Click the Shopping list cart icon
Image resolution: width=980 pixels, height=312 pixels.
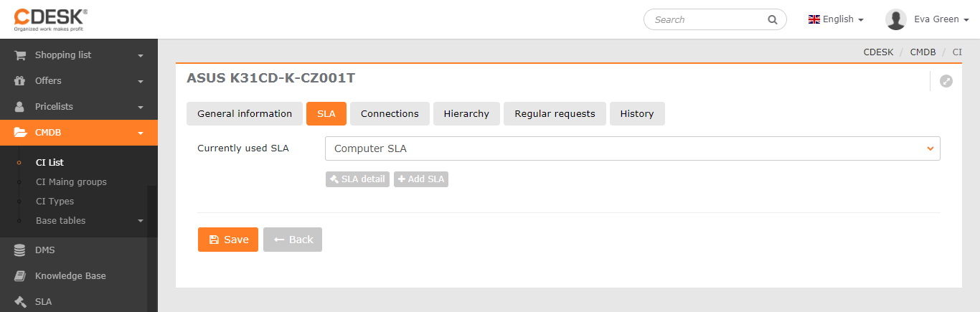tap(20, 55)
